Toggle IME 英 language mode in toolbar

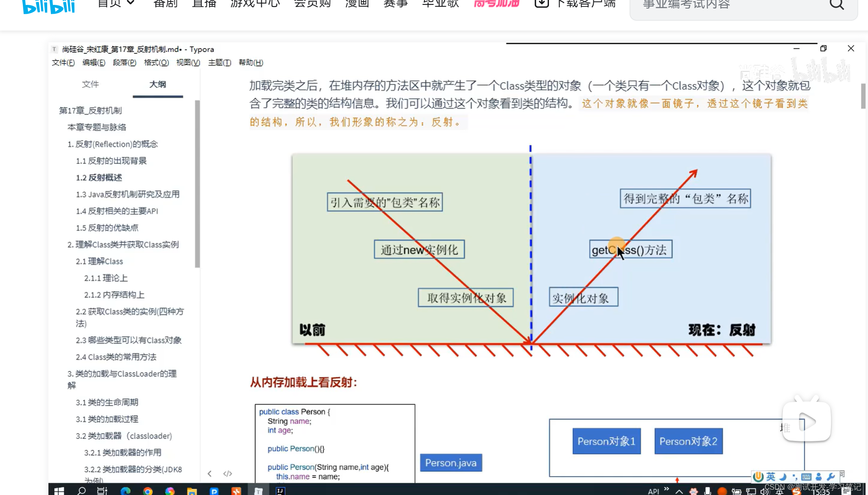click(x=771, y=476)
